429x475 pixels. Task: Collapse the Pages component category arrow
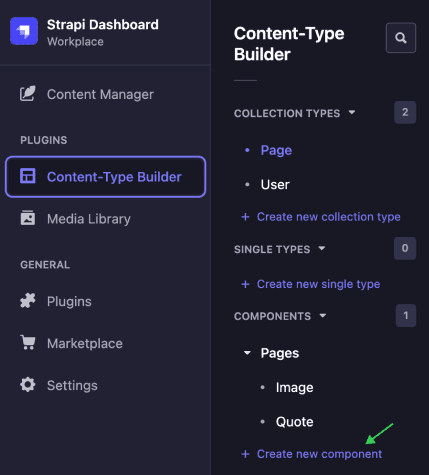pyautogui.click(x=247, y=353)
